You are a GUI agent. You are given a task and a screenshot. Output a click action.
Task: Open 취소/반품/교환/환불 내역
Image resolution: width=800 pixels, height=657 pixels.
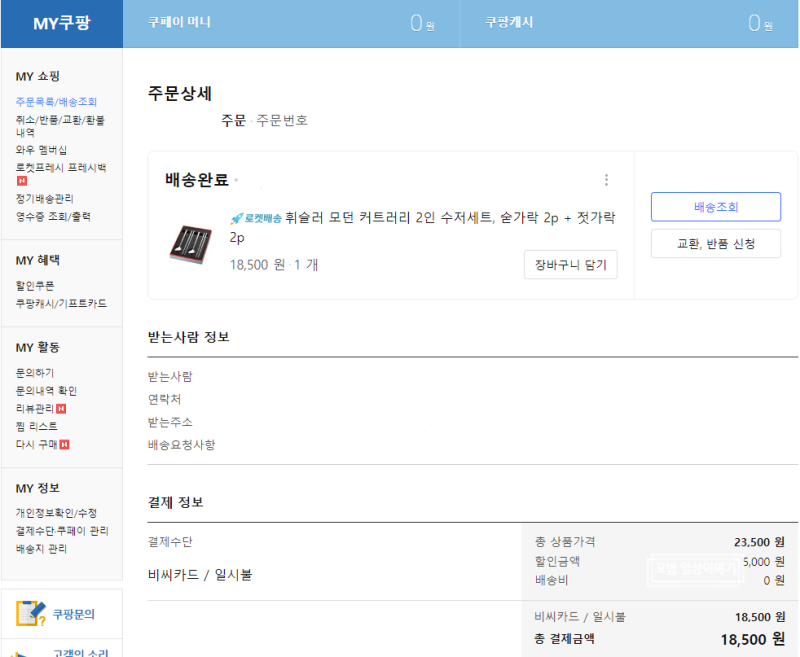click(60, 126)
